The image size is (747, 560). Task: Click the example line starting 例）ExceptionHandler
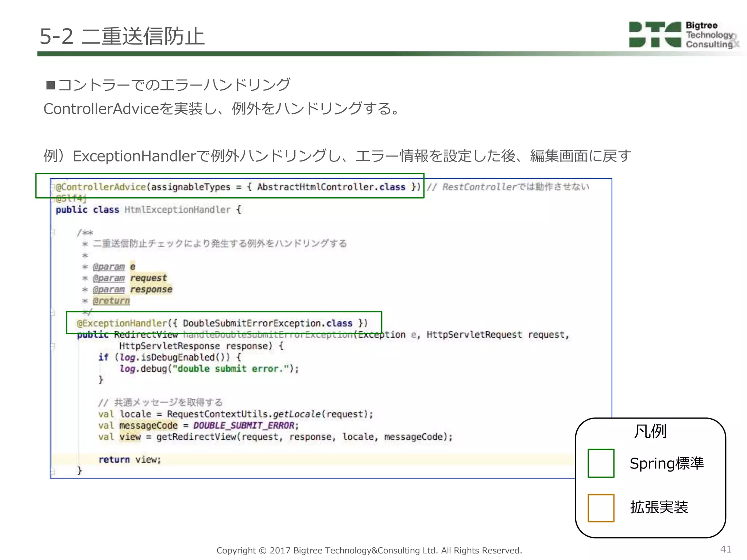click(x=337, y=156)
